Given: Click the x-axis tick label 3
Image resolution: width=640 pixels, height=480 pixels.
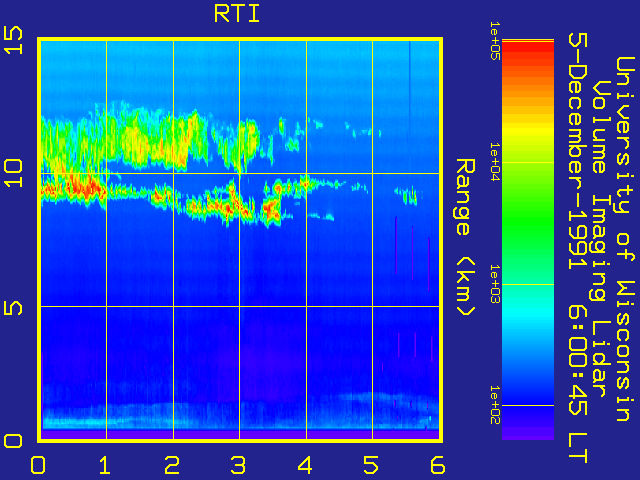Looking at the screenshot, I should 238,465.
